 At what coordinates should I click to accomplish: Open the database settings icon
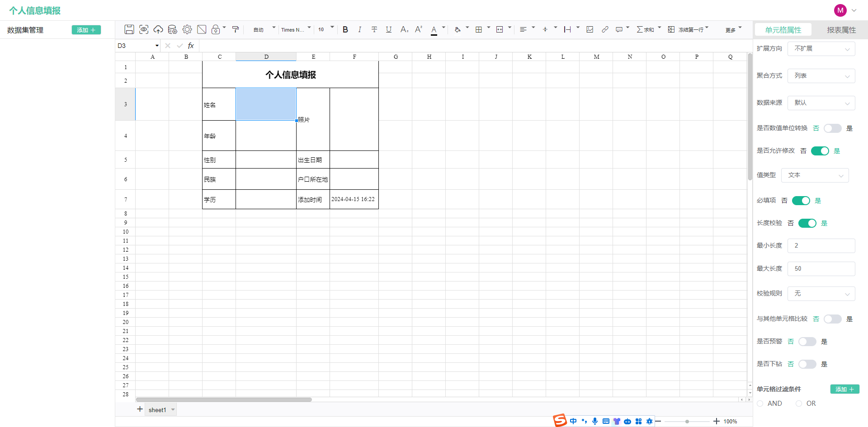click(x=173, y=29)
